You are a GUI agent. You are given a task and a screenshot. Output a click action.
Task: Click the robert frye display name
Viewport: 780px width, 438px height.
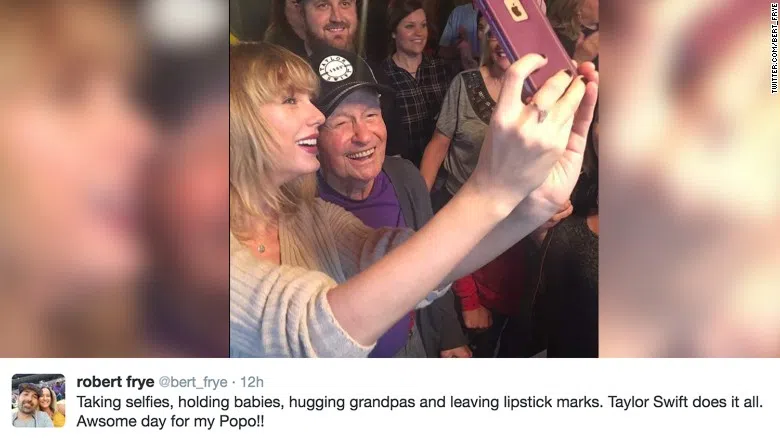[x=115, y=382]
